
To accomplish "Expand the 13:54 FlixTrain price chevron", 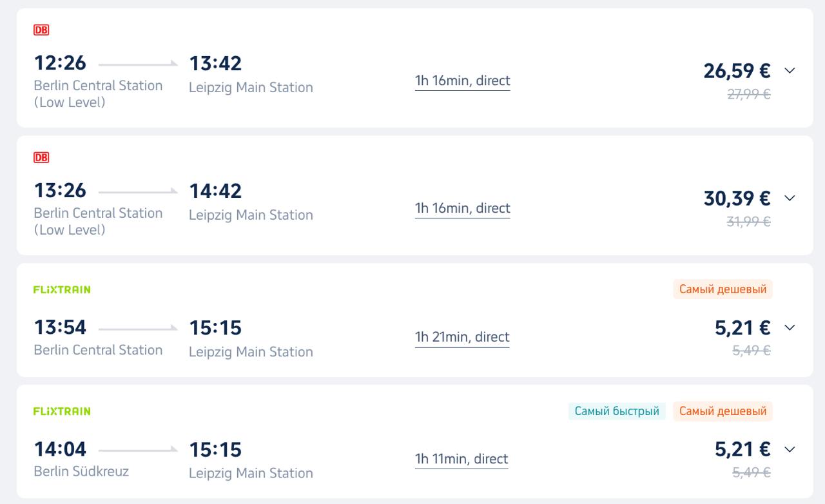I will pyautogui.click(x=790, y=327).
